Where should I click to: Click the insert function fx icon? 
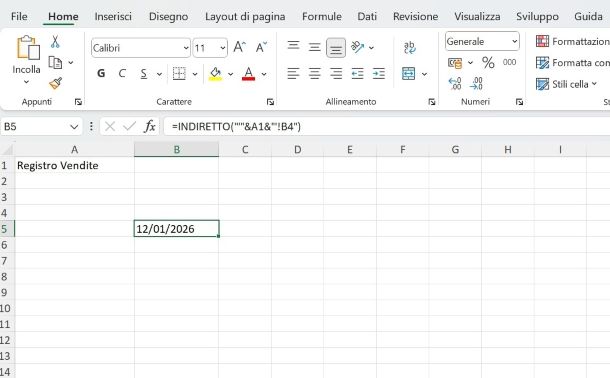(150, 126)
